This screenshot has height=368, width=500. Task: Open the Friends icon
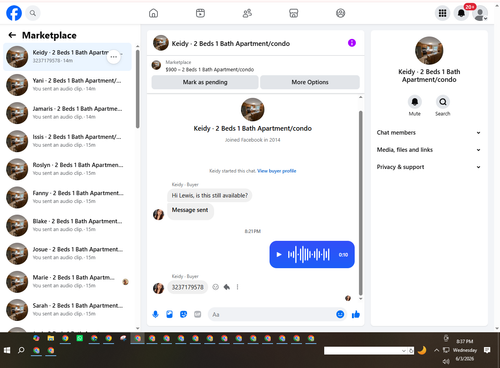click(x=247, y=13)
